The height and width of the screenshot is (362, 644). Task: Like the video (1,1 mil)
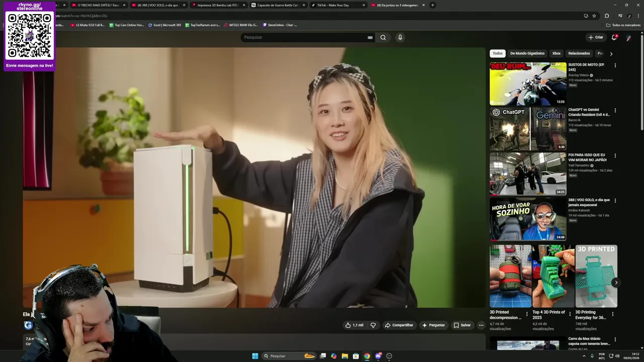point(354,325)
